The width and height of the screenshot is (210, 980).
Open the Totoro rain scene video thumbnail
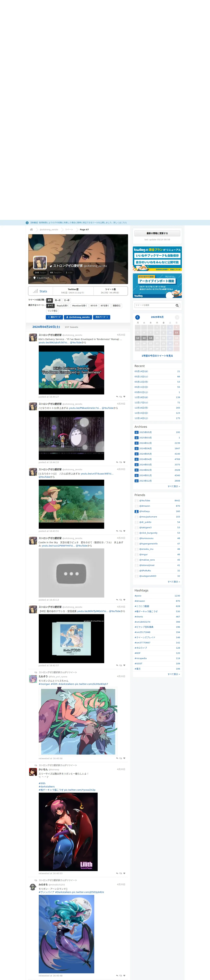71,435
